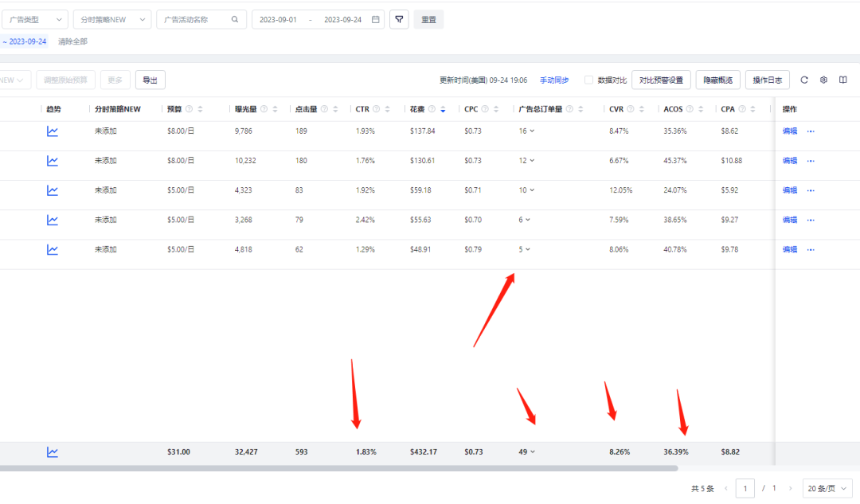The height and width of the screenshot is (504, 860).
Task: Open the 分时策略NEW filter dropdown
Action: (111, 20)
